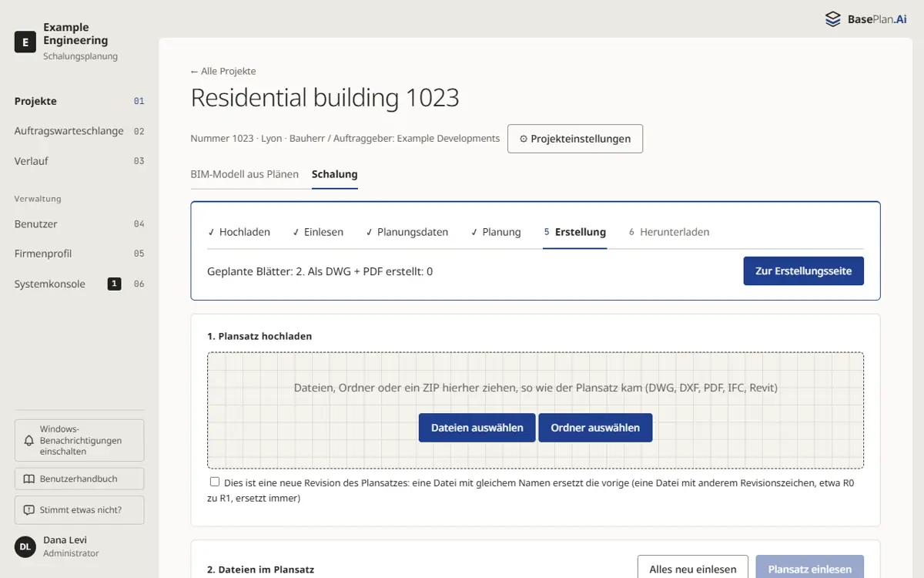Open the Planungsdaten step
The image size is (924, 578).
point(407,232)
